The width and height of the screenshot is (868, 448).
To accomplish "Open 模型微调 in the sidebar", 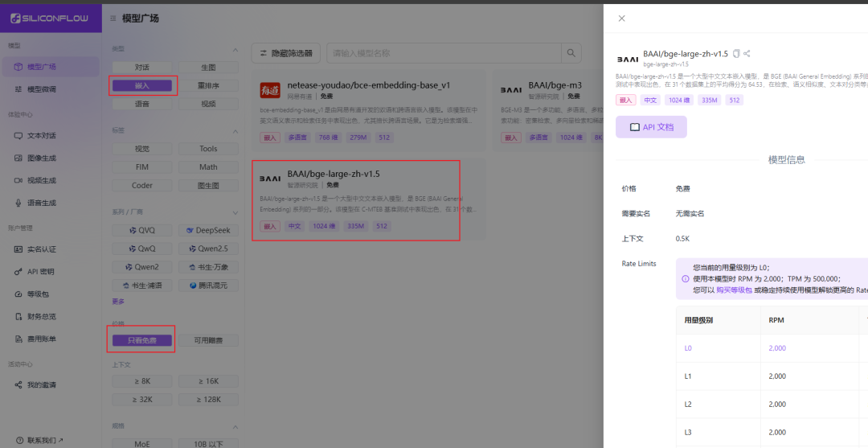I will pos(51,89).
